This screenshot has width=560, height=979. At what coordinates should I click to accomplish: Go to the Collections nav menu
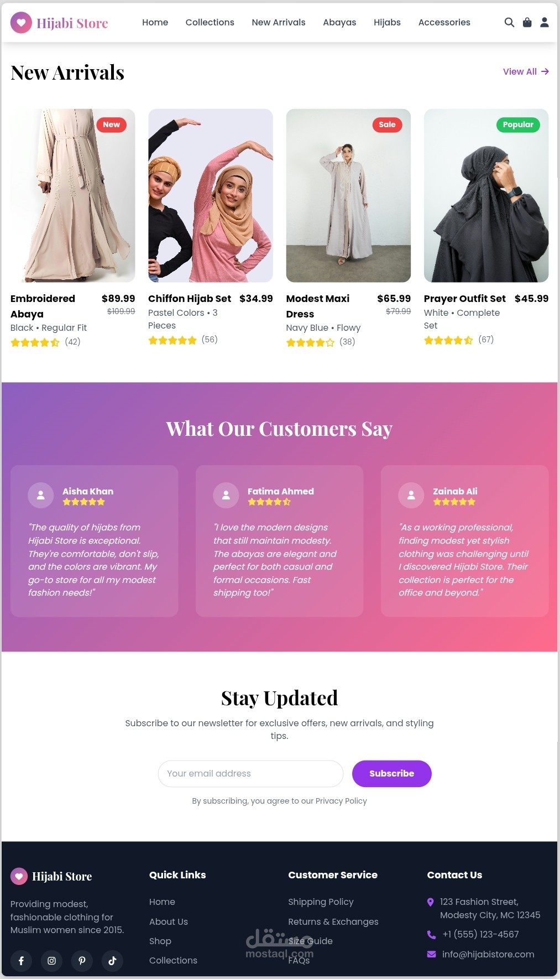click(210, 22)
